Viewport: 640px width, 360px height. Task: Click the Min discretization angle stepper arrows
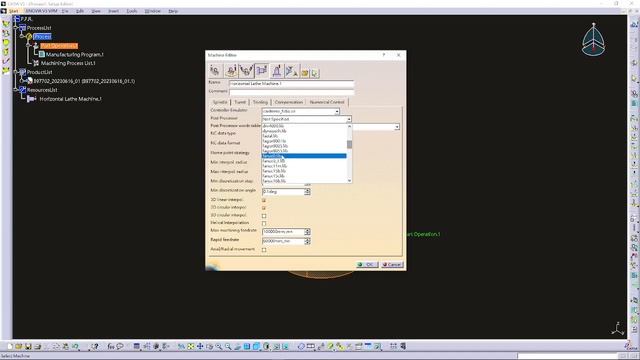click(x=307, y=191)
